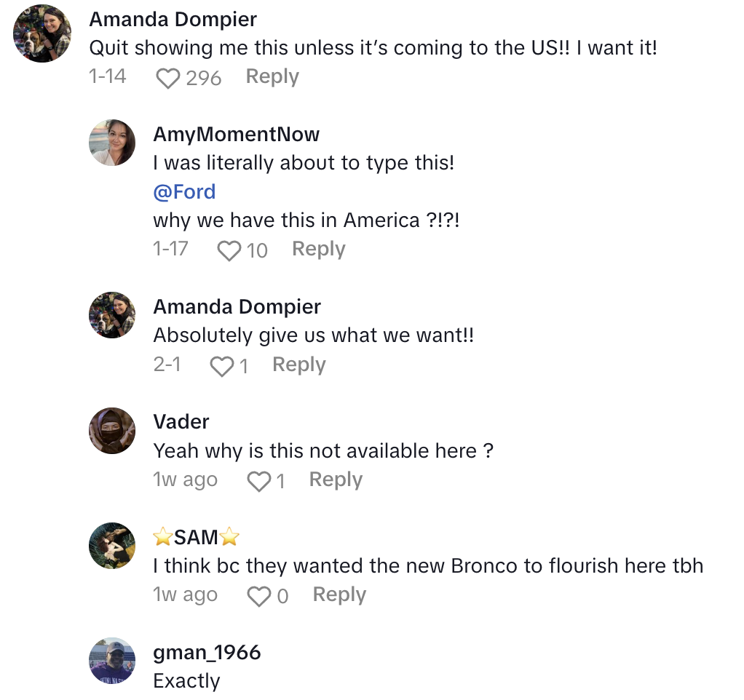Reply to Vader's comment
The image size is (744, 700).
coord(336,480)
